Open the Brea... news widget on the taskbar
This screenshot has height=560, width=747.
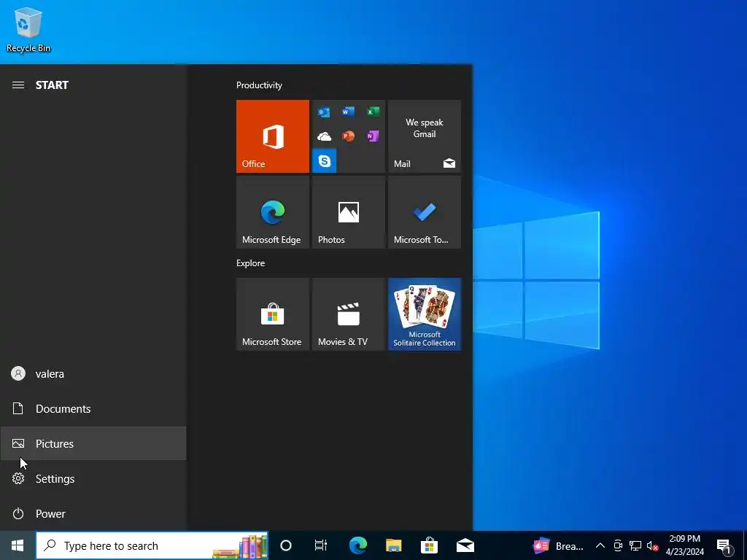[x=558, y=545]
